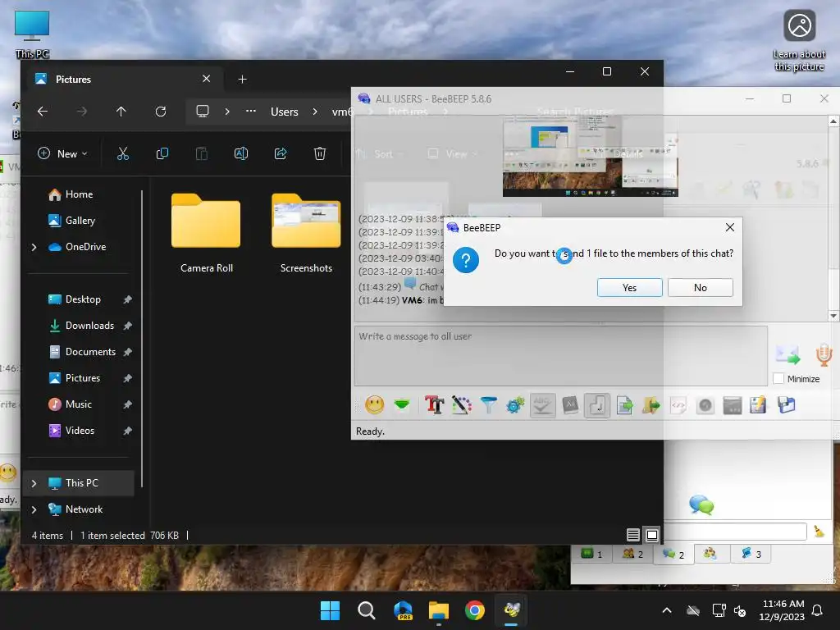This screenshot has height=630, width=840.
Task: Click the blue message filter funnel icon
Action: (489, 405)
